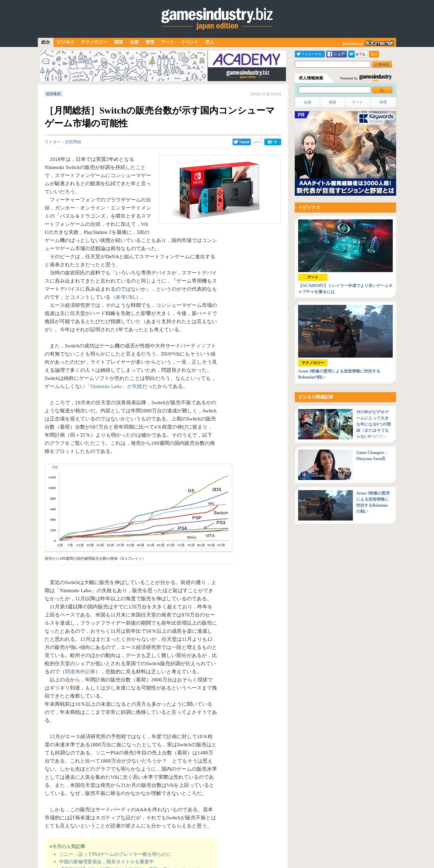Click the ビジネス category tag above title
The image size is (434, 868).
pyautogui.click(x=53, y=94)
